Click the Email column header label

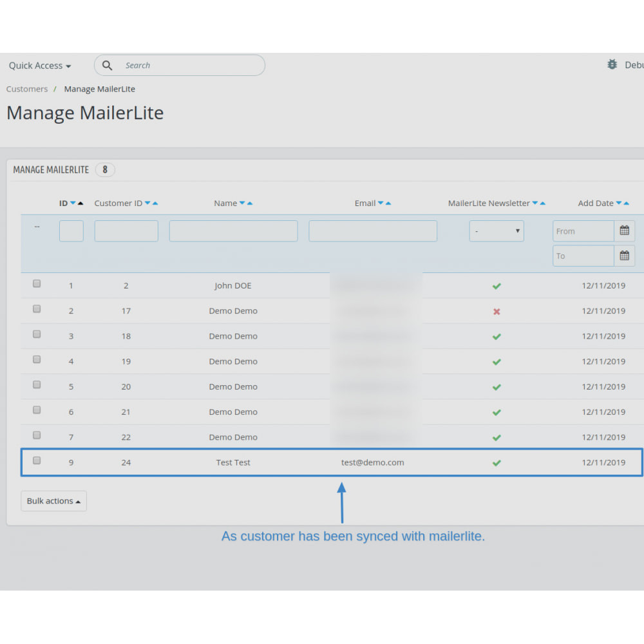pos(365,204)
